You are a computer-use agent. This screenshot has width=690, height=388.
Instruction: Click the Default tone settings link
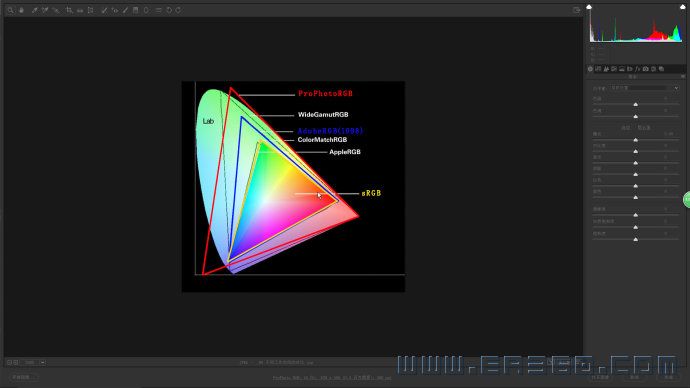[644, 128]
